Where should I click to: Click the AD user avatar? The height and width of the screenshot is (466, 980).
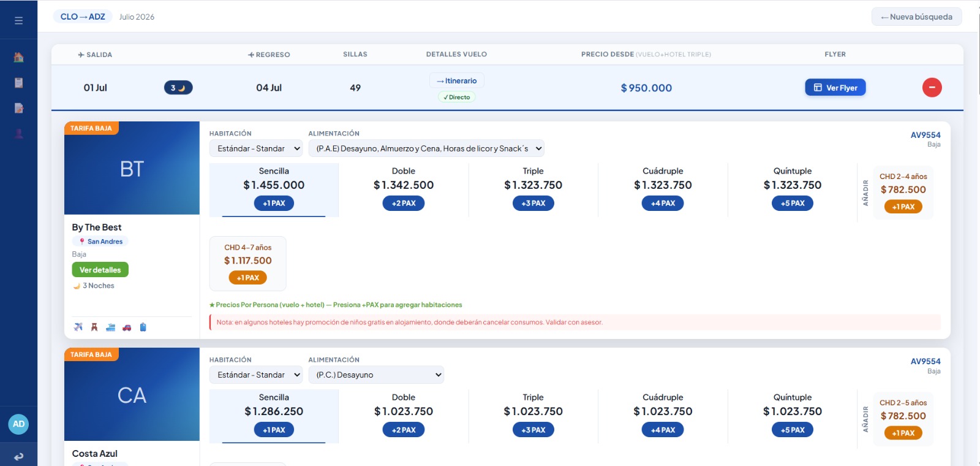click(x=18, y=424)
